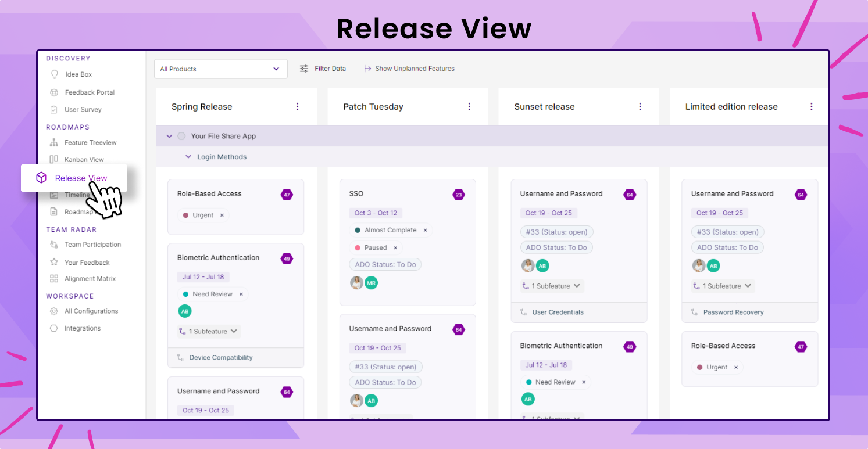Open the Alignment Matrix grid icon
The image size is (868, 449).
(53, 278)
